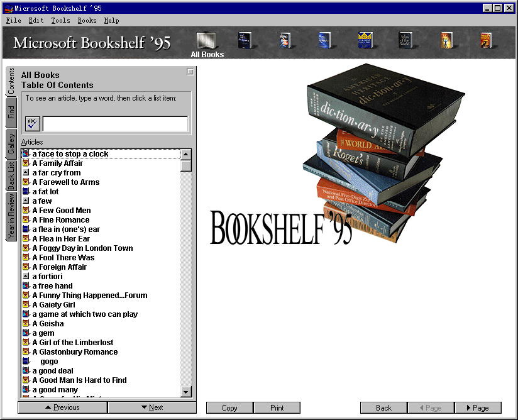Image resolution: width=518 pixels, height=420 pixels.
Task: Click the icon beside 'a few'
Action: (x=26, y=201)
